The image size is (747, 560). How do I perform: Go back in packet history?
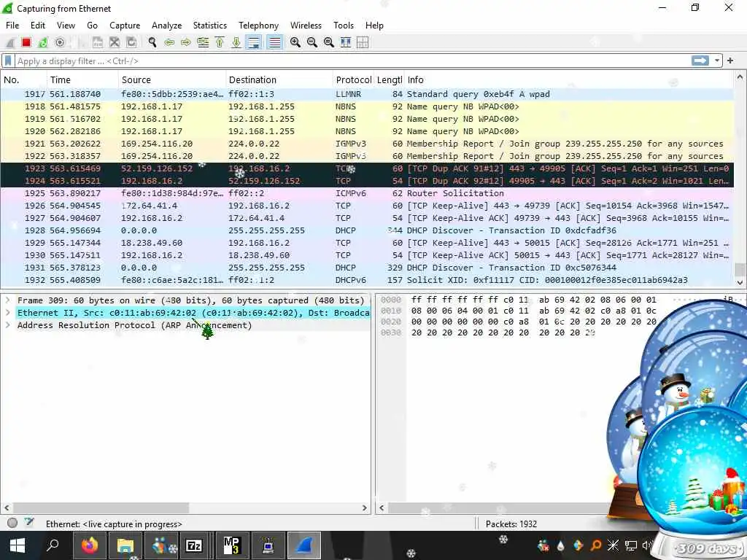click(x=169, y=42)
